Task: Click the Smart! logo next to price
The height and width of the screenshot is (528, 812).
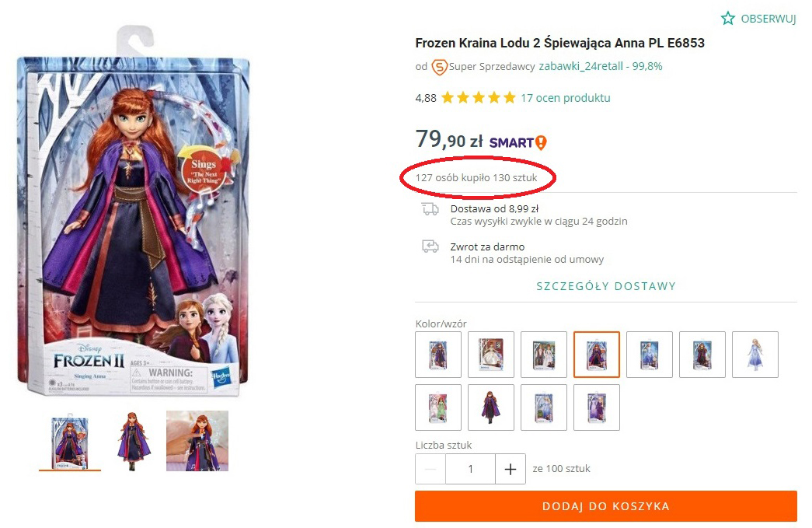Action: [518, 142]
